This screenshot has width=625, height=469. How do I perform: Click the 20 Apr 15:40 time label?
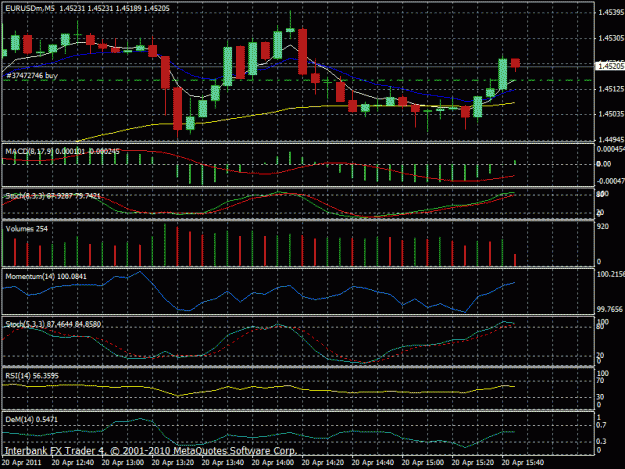click(523, 463)
